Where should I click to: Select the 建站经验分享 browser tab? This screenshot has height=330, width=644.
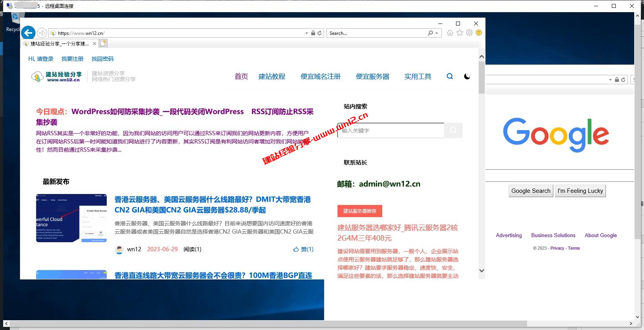click(x=60, y=44)
